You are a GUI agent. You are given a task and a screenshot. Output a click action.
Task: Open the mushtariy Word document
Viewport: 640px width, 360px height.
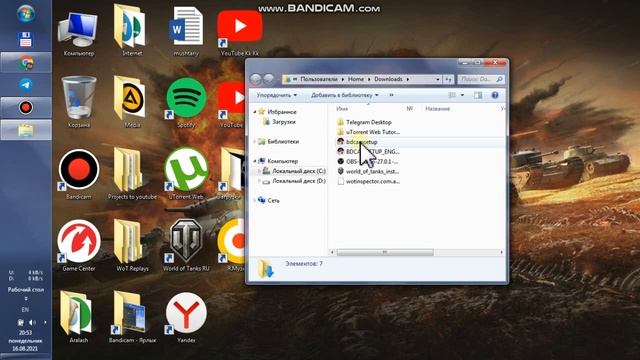(186, 31)
